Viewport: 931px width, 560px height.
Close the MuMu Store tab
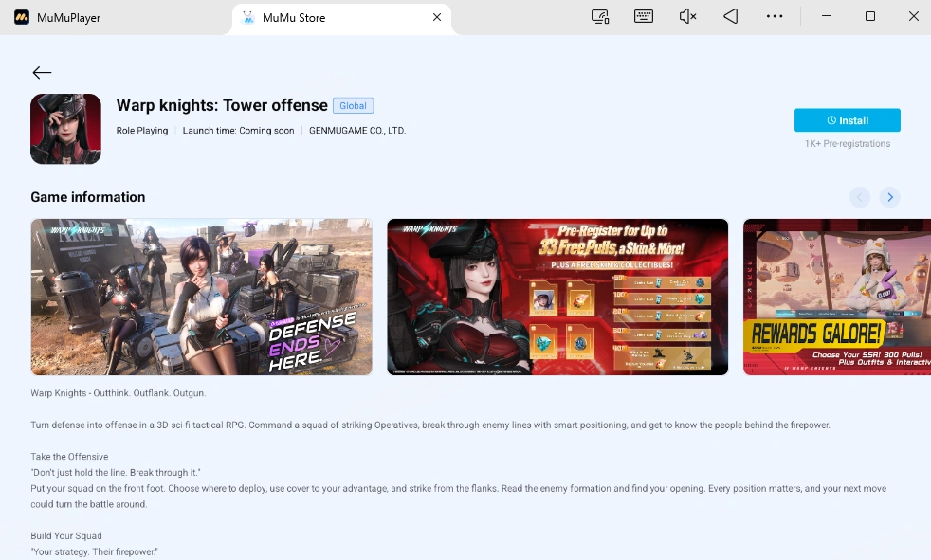point(437,17)
